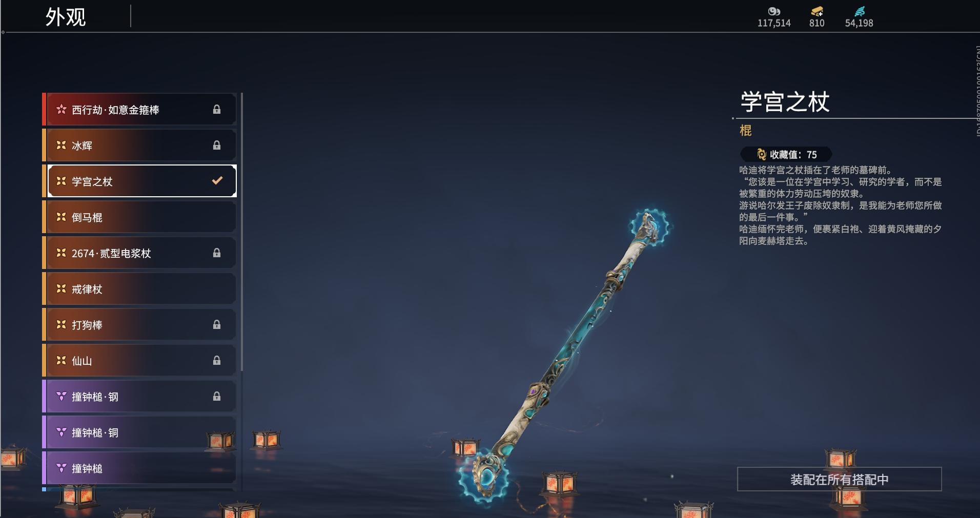Select the 倒马棍 staff skin
The height and width of the screenshot is (518, 980).
pyautogui.click(x=139, y=217)
